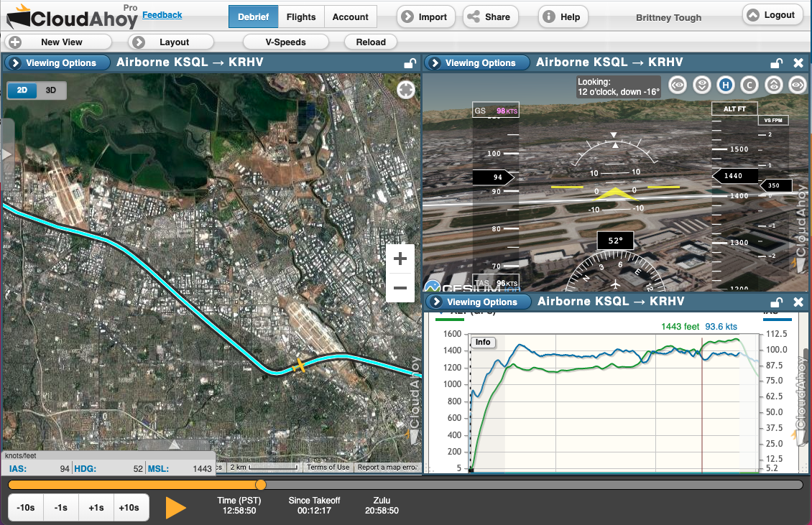Look right in the cockpit view
This screenshot has width=812, height=525.
(x=798, y=85)
